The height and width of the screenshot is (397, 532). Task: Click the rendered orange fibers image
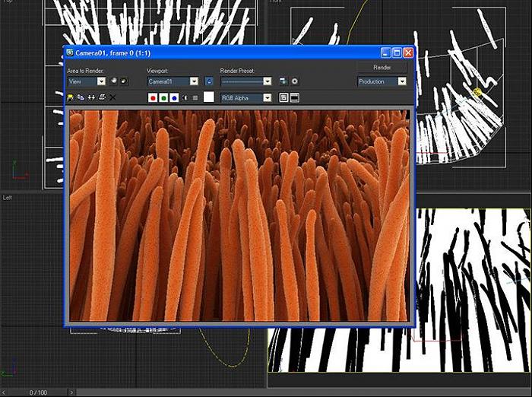(239, 215)
